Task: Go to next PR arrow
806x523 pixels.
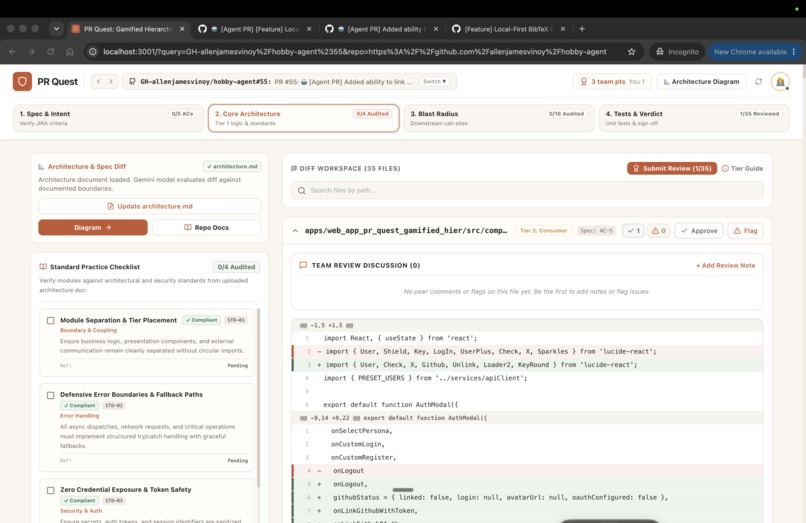Action: [111, 81]
